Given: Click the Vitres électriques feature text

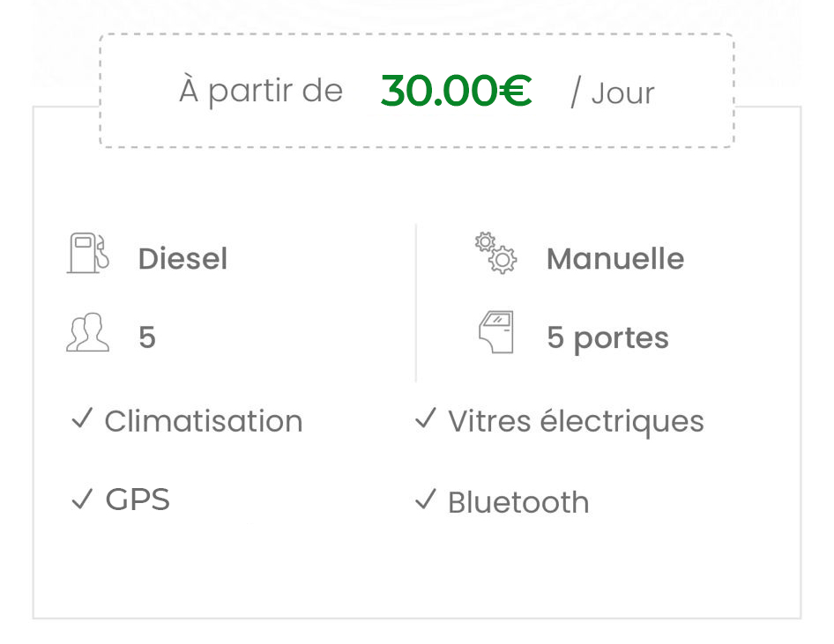Looking at the screenshot, I should point(576,422).
